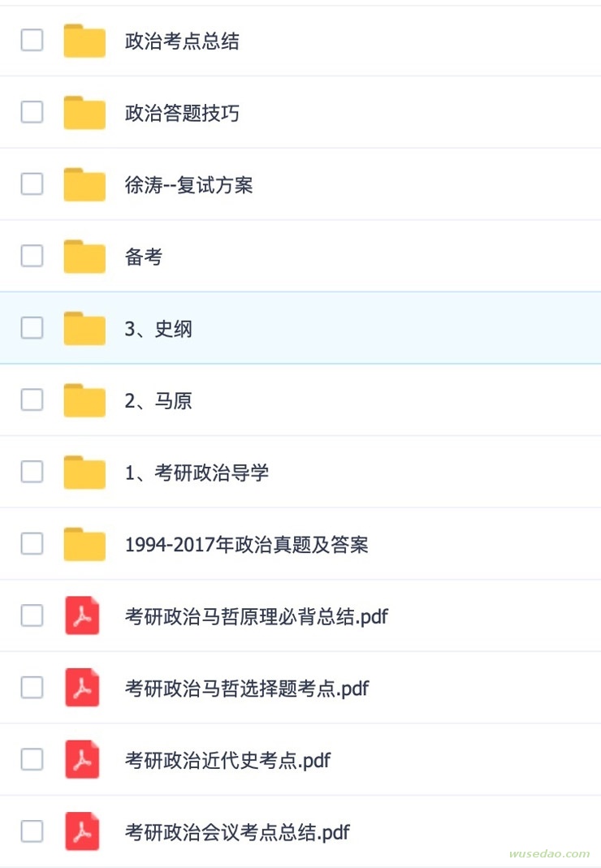Viewport: 601px width, 868px height.
Task: Click the 徐涛--复试方案 folder icon
Action: click(84, 184)
